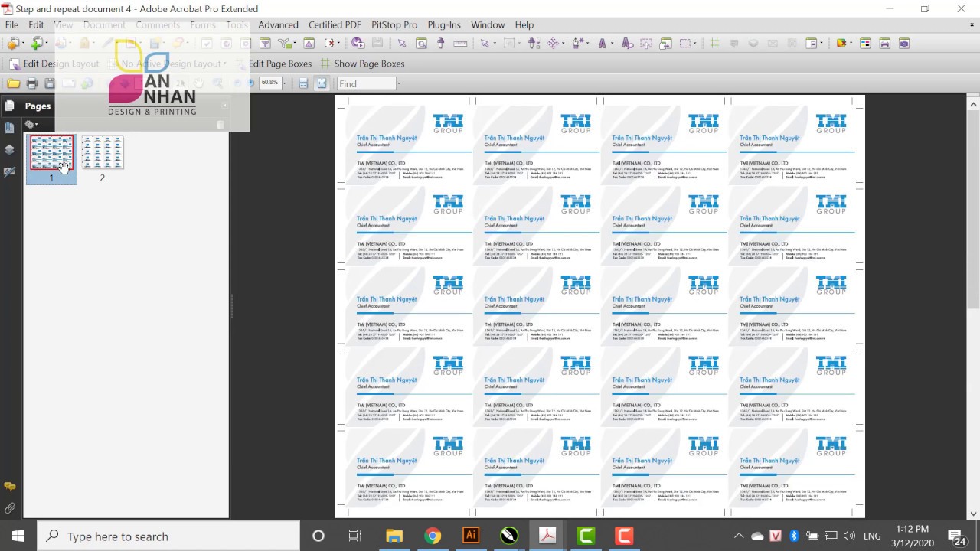Open the Create PDF dropdown arrow

pyautogui.click(x=23, y=44)
